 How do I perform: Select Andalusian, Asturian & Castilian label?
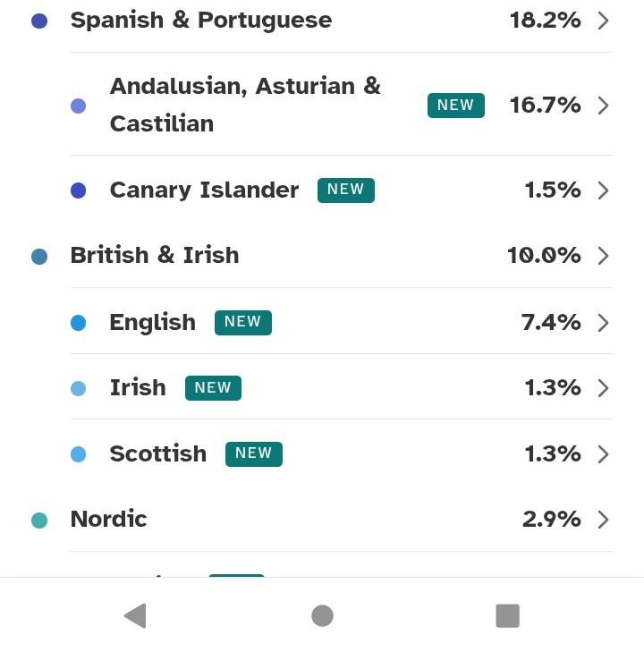[x=245, y=105]
